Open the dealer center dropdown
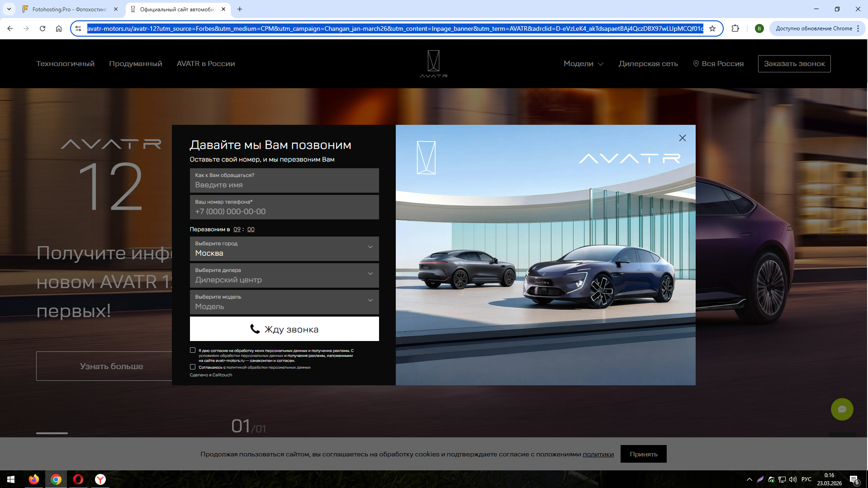This screenshot has width=868, height=488. point(284,275)
